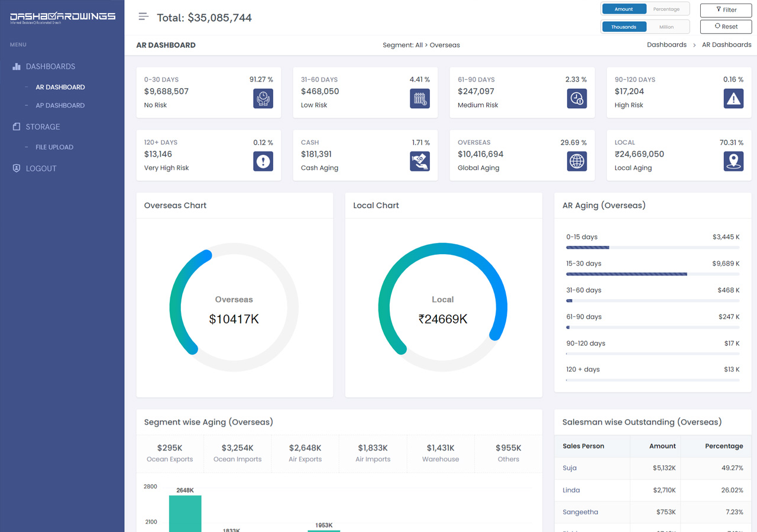757x532 pixels.
Task: Select Million unit option
Action: (x=667, y=27)
